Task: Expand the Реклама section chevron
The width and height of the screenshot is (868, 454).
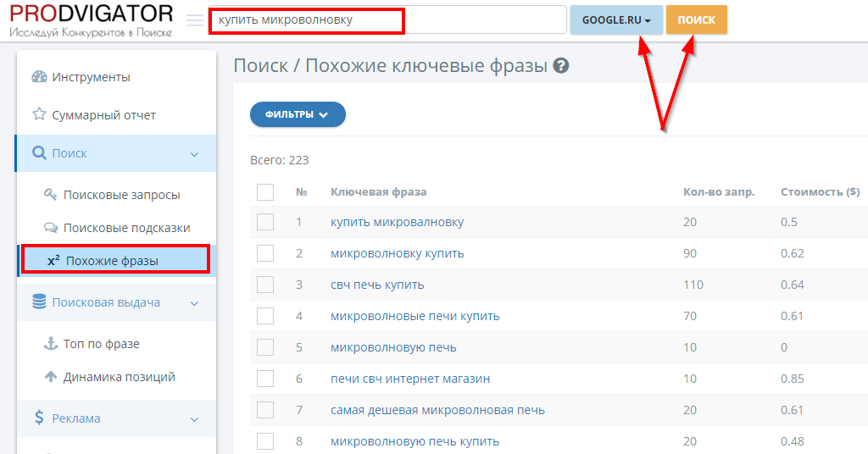Action: click(194, 419)
